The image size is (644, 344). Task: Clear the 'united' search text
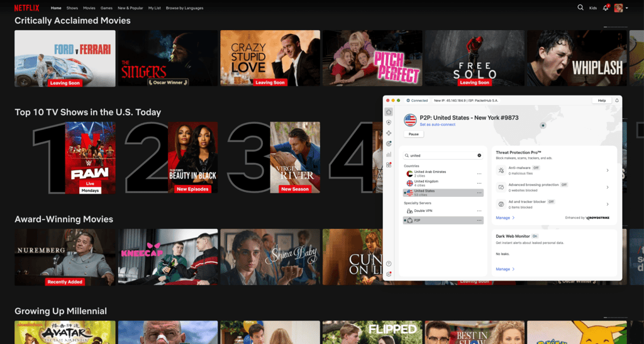479,155
